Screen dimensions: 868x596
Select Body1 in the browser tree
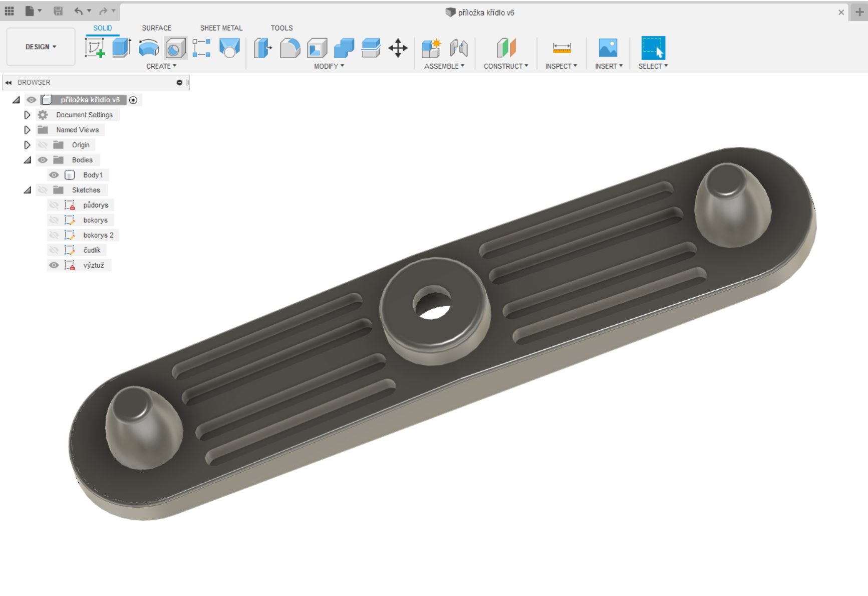click(x=93, y=175)
